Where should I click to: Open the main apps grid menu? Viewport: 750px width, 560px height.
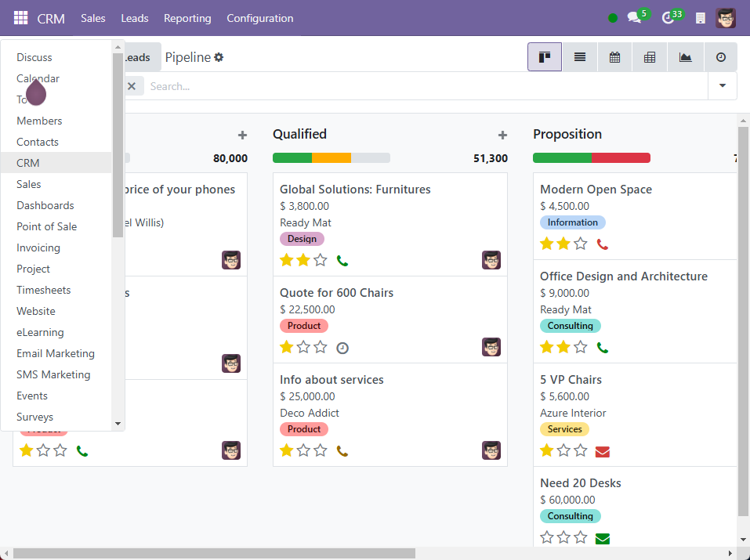pos(20,18)
